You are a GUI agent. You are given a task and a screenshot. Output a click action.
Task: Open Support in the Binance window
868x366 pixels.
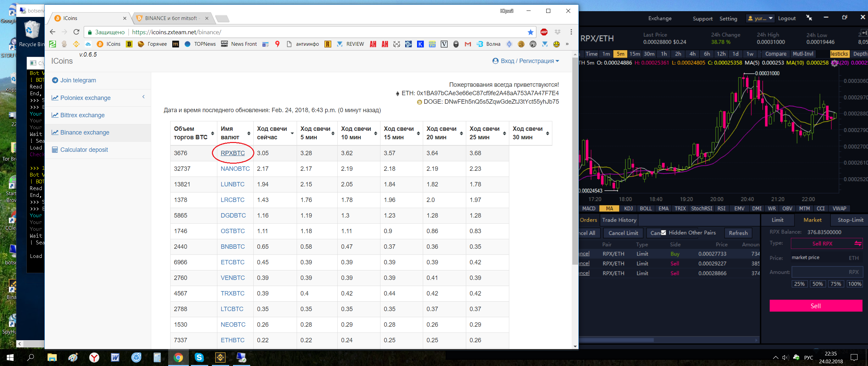(703, 19)
